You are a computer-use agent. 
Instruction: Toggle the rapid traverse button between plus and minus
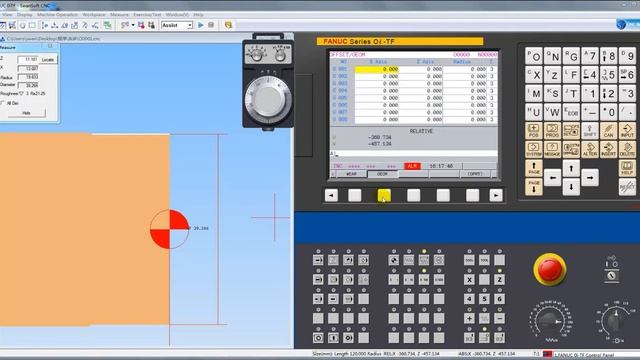coord(484,318)
